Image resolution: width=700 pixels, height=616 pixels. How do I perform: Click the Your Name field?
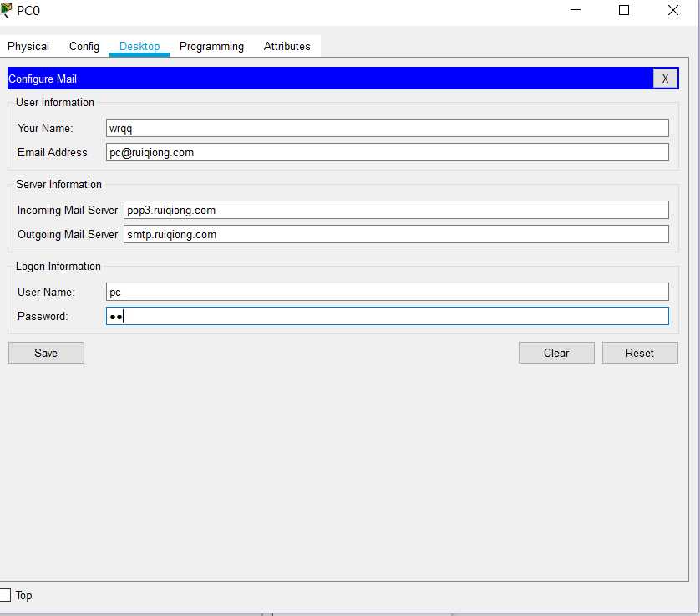(x=387, y=128)
